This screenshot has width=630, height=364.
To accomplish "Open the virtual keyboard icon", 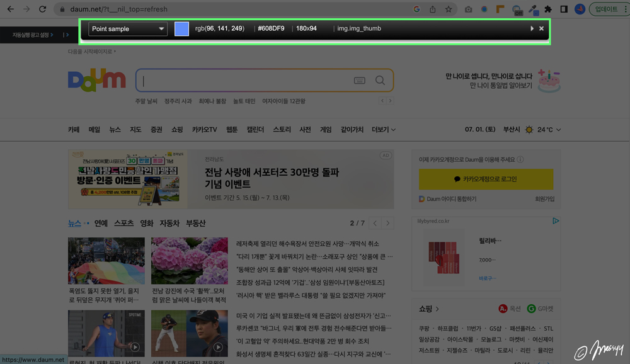I will [360, 81].
